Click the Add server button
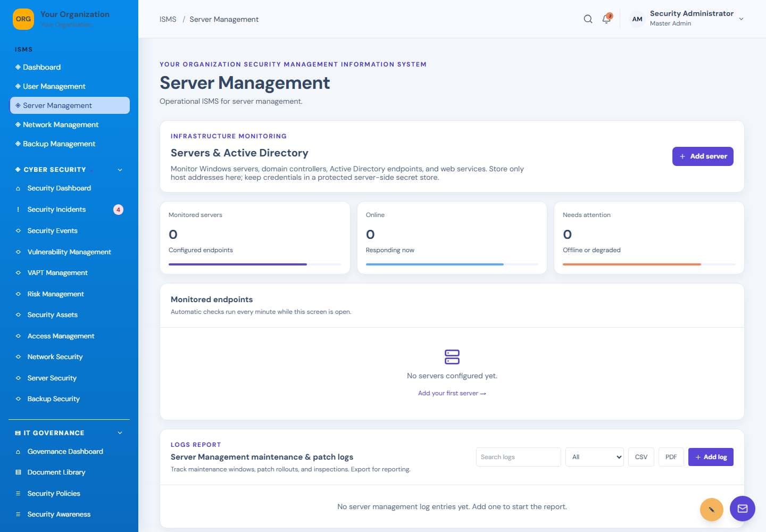This screenshot has height=532, width=766. 703,156
